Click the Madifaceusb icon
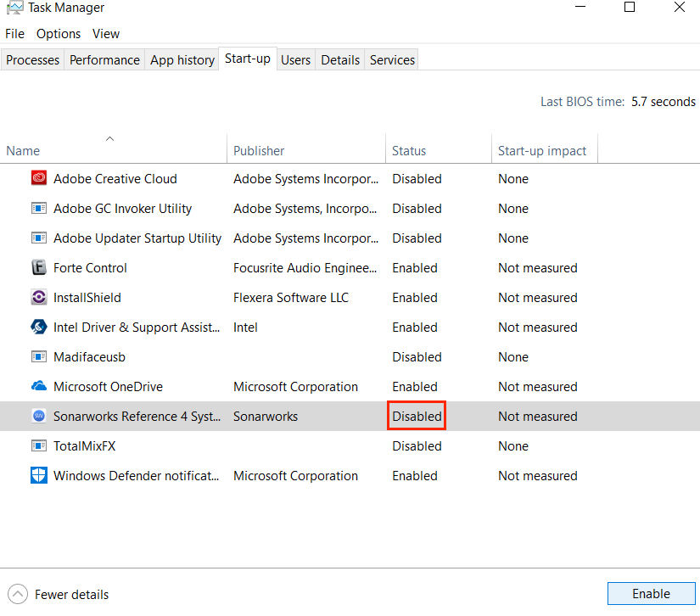Viewport: 700px width, 616px height. (x=39, y=356)
